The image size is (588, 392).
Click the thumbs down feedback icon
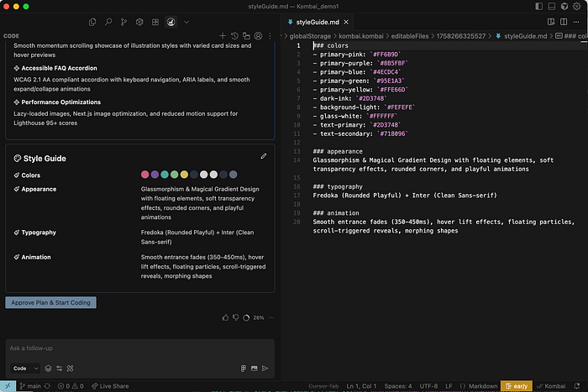tap(236, 318)
